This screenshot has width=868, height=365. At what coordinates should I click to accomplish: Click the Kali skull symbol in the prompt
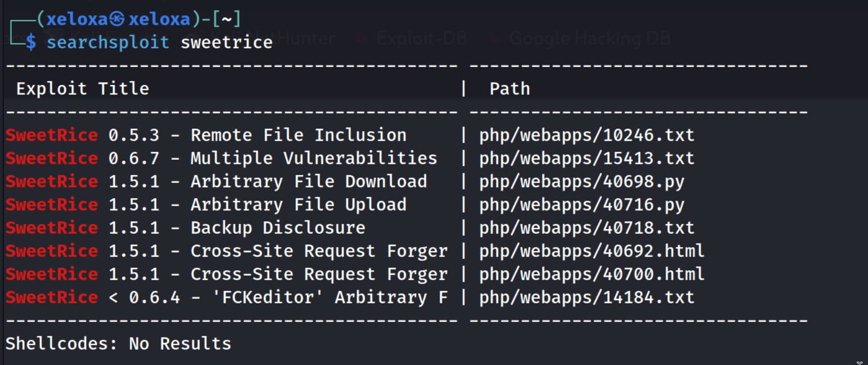tap(117, 19)
